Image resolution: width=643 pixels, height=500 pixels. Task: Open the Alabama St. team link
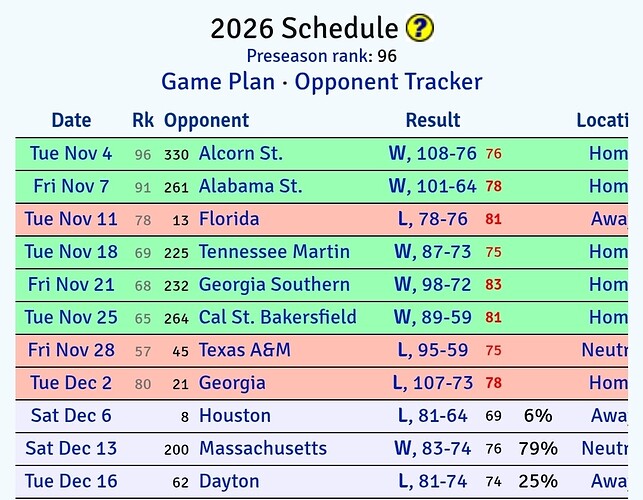point(250,187)
